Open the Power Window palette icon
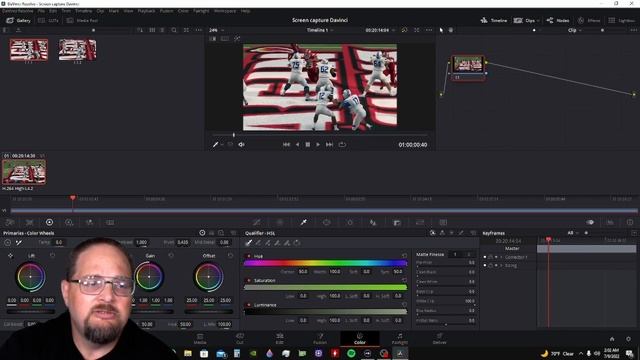640x360 pixels. [x=327, y=222]
